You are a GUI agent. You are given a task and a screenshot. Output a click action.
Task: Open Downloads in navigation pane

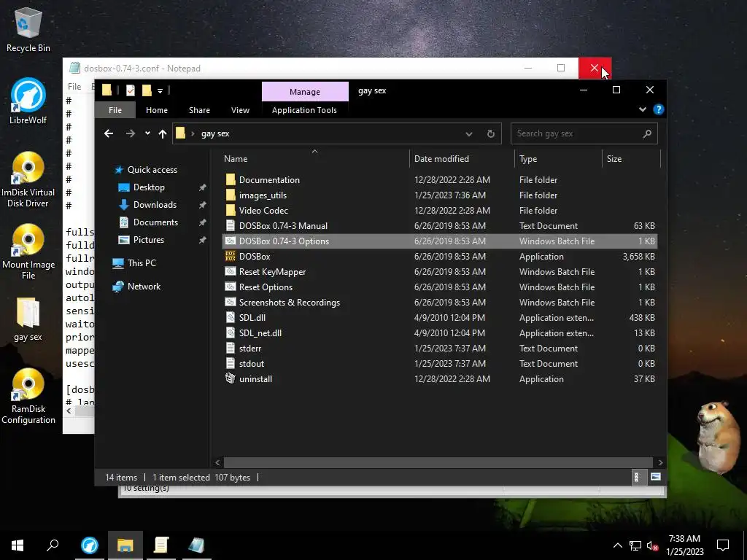pyautogui.click(x=155, y=205)
